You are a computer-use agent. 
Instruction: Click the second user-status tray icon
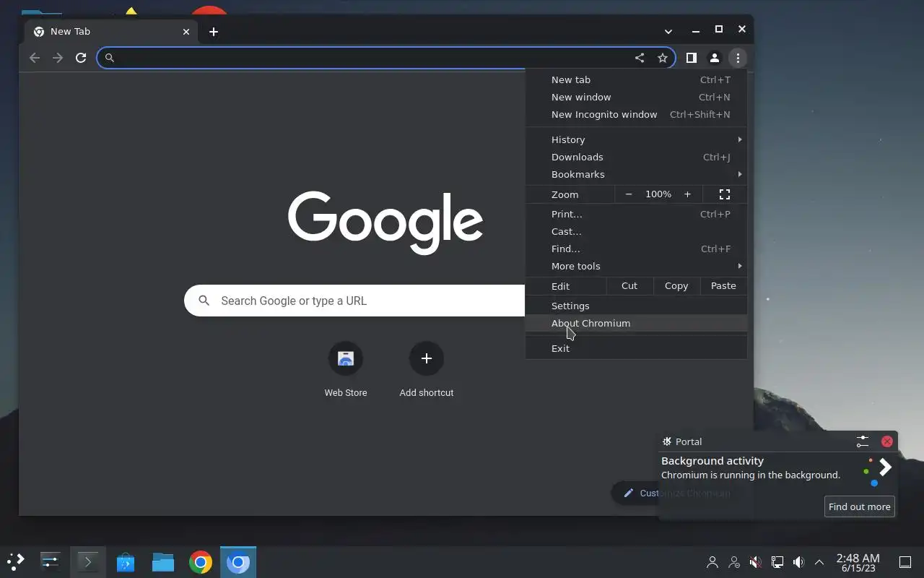point(734,561)
